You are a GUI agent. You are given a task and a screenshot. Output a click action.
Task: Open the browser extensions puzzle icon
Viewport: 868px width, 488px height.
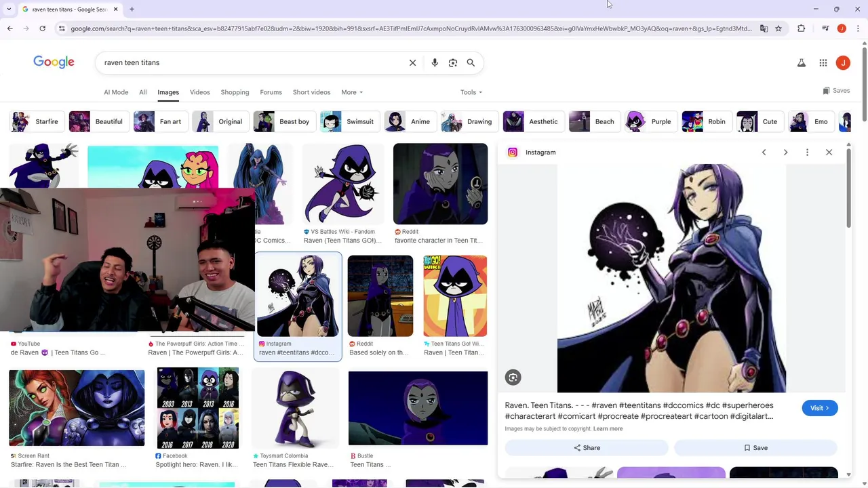pyautogui.click(x=801, y=28)
